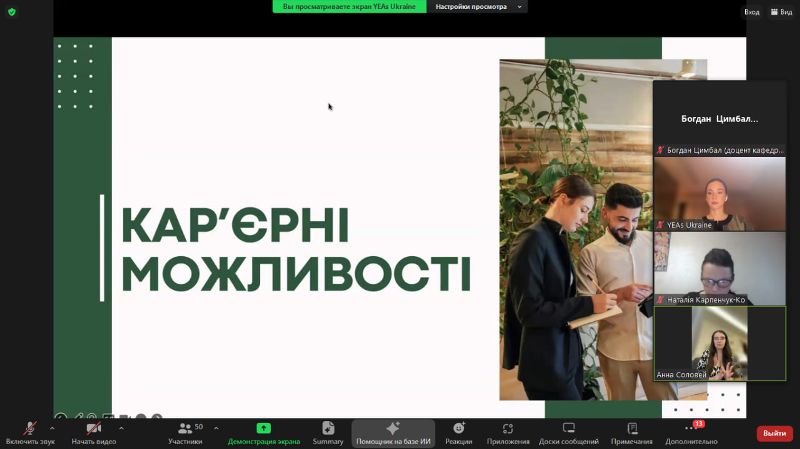Open the Дополнительно more options menu
The width and height of the screenshot is (800, 449).
(x=691, y=429)
